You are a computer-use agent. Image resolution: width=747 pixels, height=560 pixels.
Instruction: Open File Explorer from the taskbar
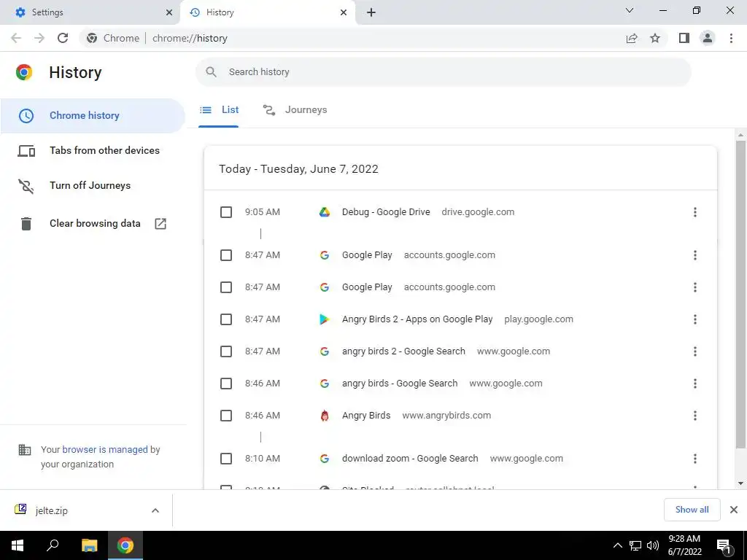point(89,545)
